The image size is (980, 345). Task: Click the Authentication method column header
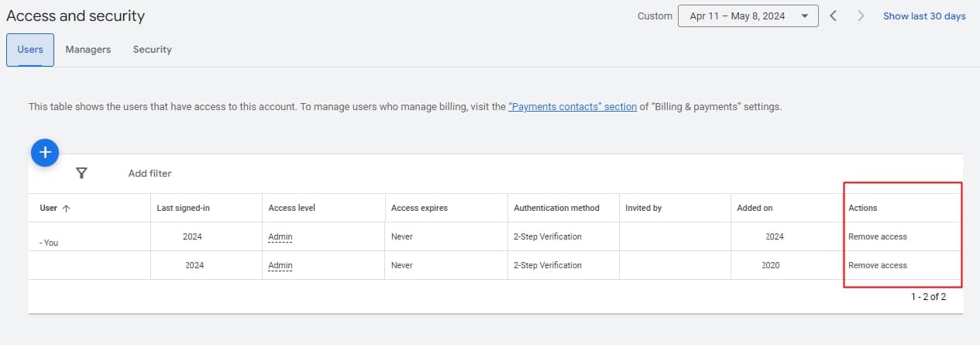[x=556, y=208]
